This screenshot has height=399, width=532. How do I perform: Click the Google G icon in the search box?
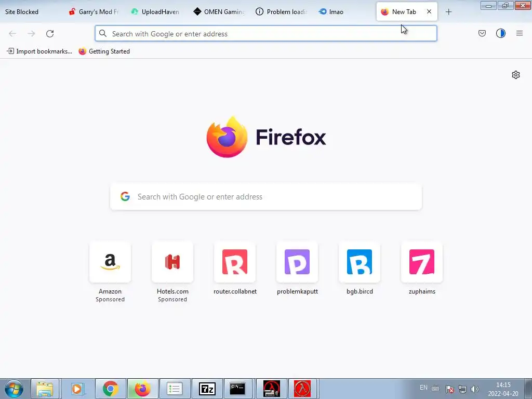pos(125,196)
